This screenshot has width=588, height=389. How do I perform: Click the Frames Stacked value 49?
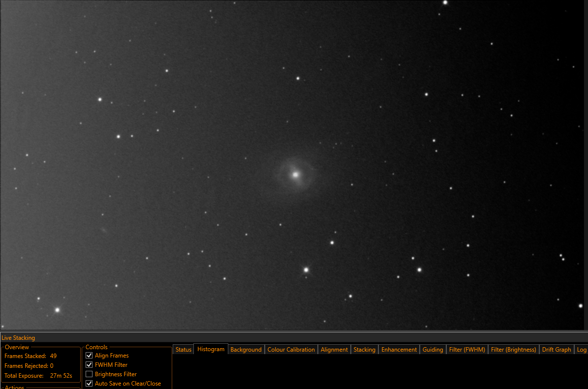(x=53, y=356)
